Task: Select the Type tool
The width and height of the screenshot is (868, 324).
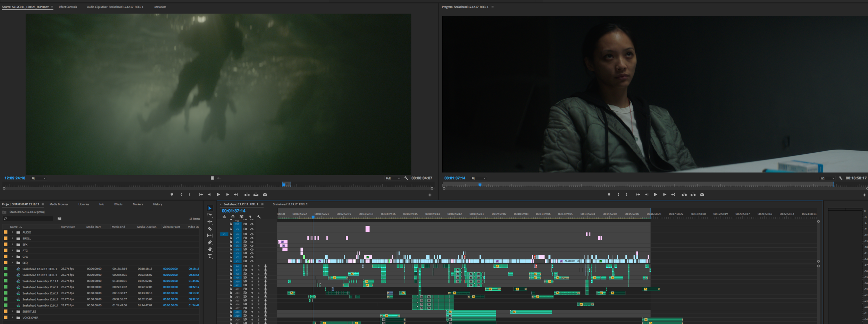Action: click(x=210, y=256)
